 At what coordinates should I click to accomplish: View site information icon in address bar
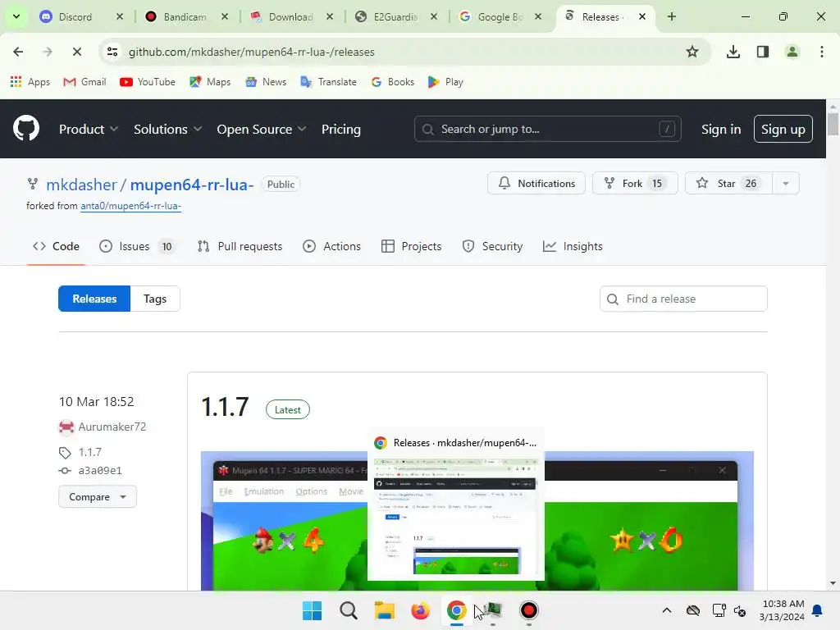[112, 52]
